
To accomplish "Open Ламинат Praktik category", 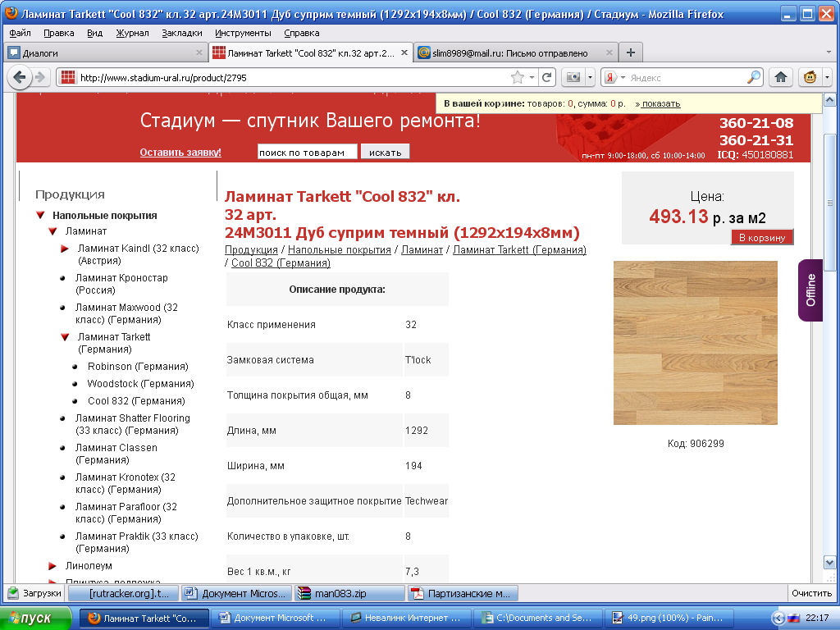I will pyautogui.click(x=137, y=542).
